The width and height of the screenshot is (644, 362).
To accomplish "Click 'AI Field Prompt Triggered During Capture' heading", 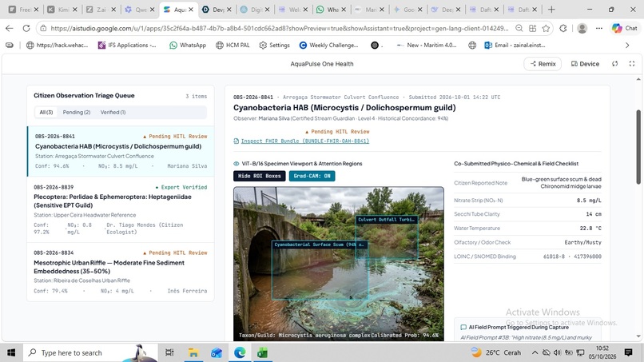I will point(519,328).
